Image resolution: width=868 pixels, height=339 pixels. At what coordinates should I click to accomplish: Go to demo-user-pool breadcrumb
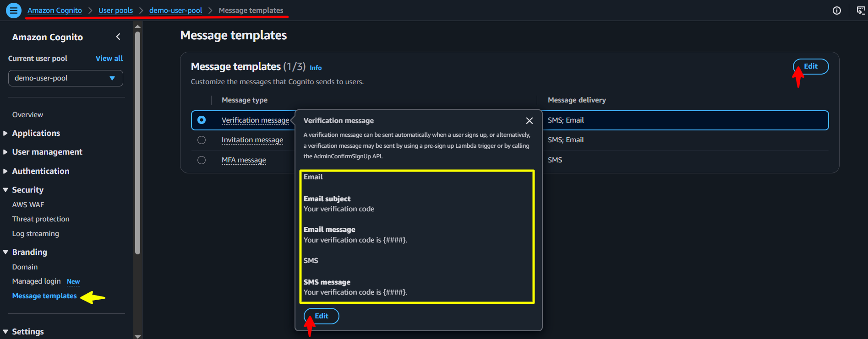coord(175,11)
